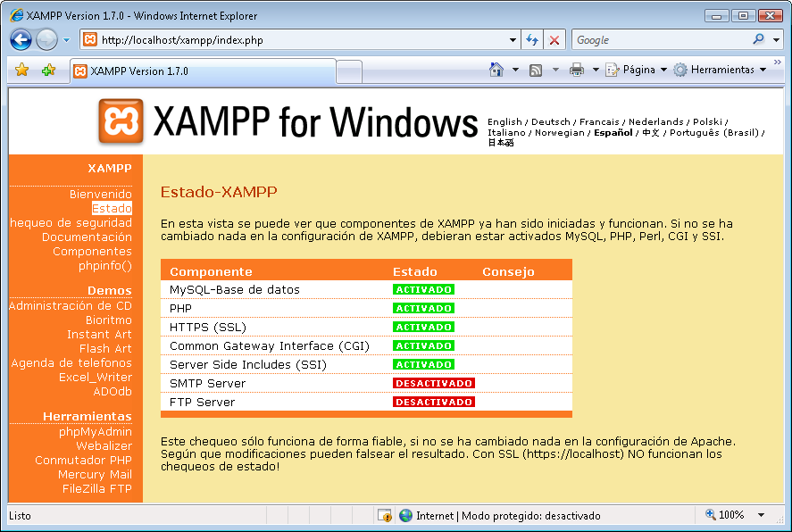The height and width of the screenshot is (532, 792).
Task: Open a new blank tab
Action: click(349, 71)
